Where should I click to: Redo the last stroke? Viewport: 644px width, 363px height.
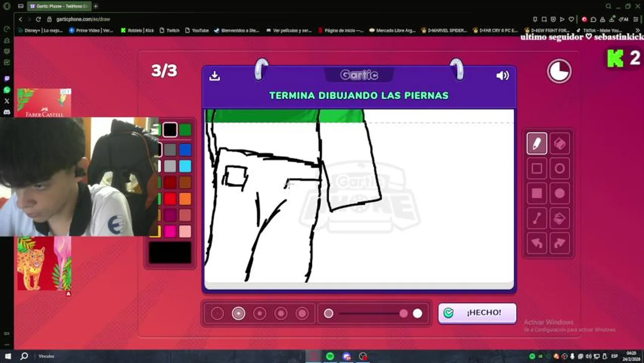[560, 244]
